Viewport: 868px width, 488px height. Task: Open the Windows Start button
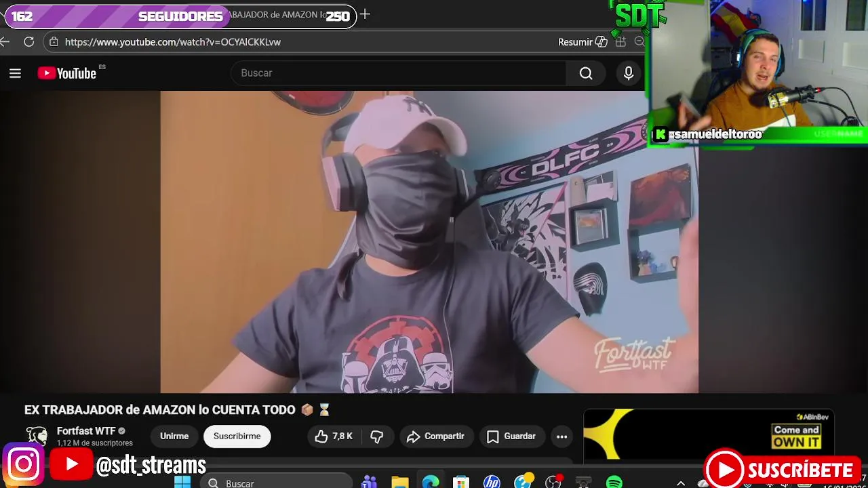(182, 482)
